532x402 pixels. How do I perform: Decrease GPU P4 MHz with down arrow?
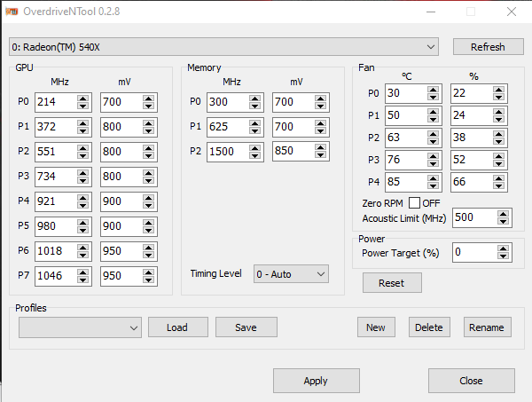coord(82,205)
